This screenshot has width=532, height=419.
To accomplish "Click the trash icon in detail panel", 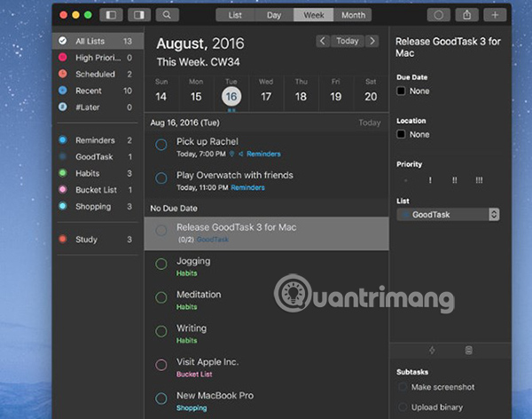I will click(x=468, y=351).
